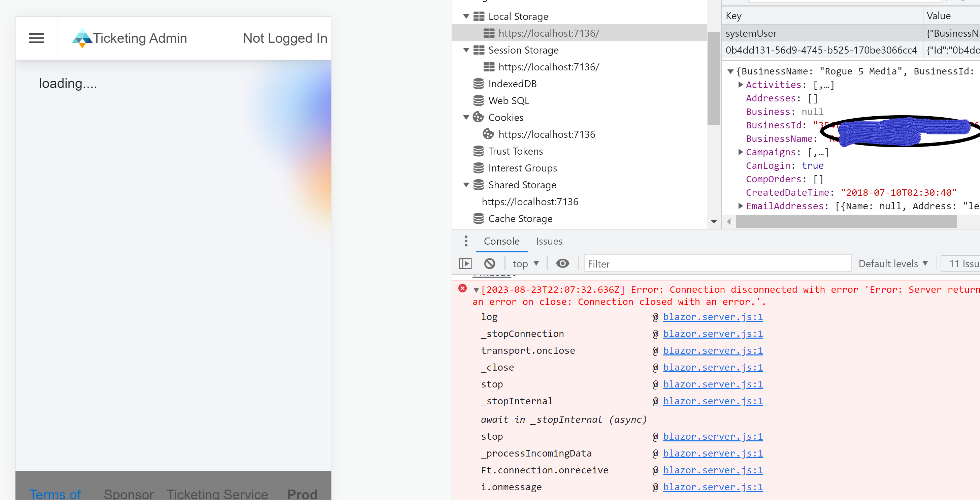Open the top frame context dropdown
980x500 pixels.
coord(526,263)
